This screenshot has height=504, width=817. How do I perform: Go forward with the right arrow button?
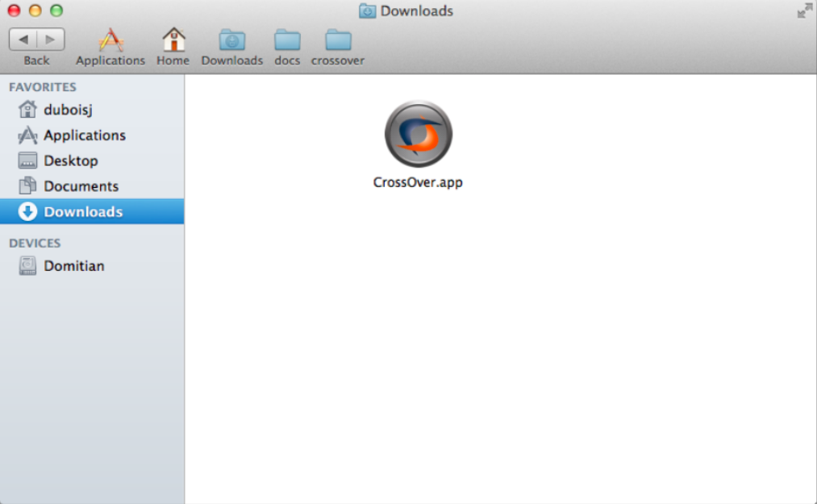(x=51, y=39)
